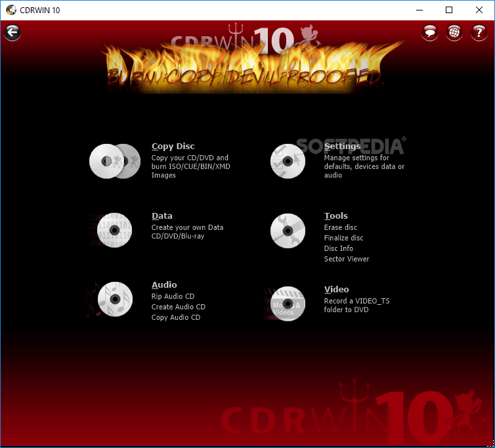Viewport: 495px width, 448px height.
Task: Click the CDRWIN 10 title bar app icon
Action: [11, 10]
